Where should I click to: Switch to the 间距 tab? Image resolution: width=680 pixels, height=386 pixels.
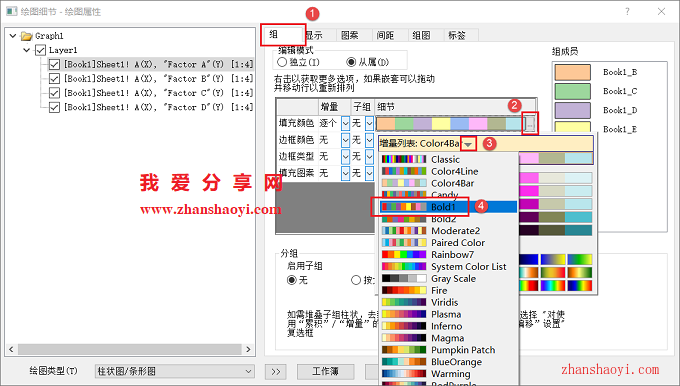(x=386, y=35)
